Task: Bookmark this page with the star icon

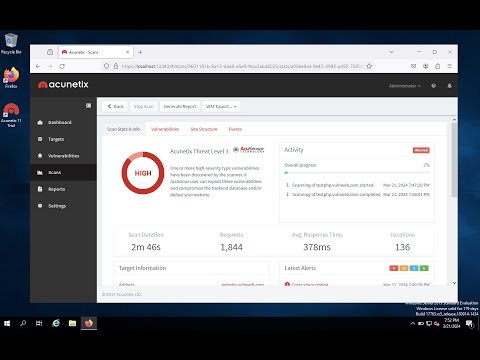Action: click(x=369, y=66)
